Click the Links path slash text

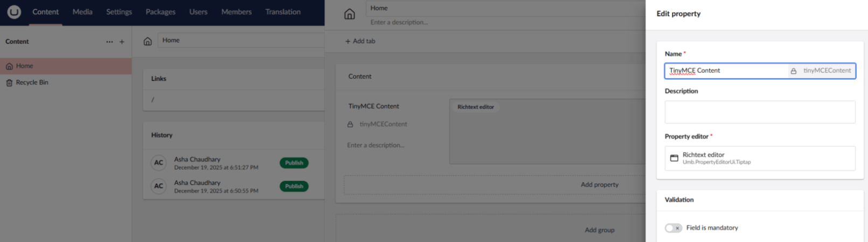coord(152,100)
